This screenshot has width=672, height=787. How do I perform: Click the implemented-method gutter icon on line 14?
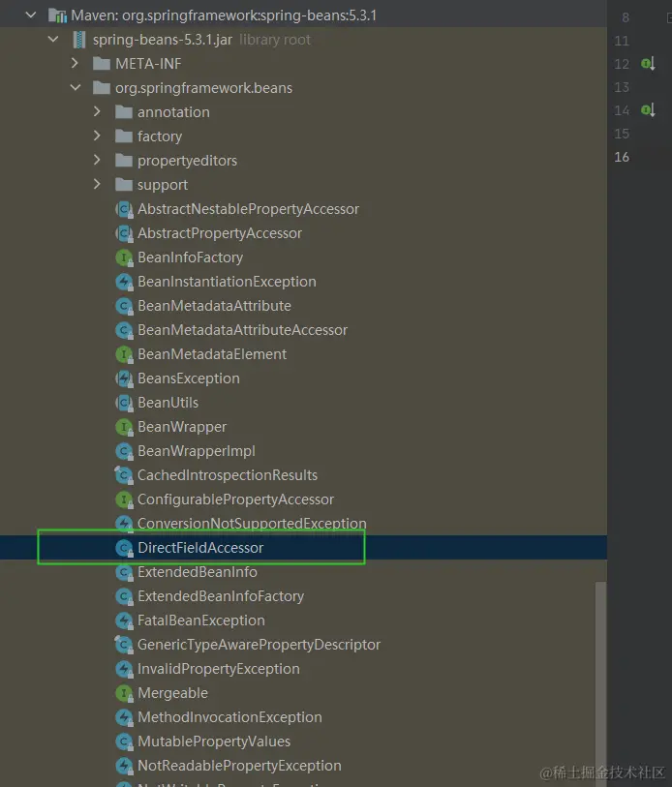tap(648, 110)
